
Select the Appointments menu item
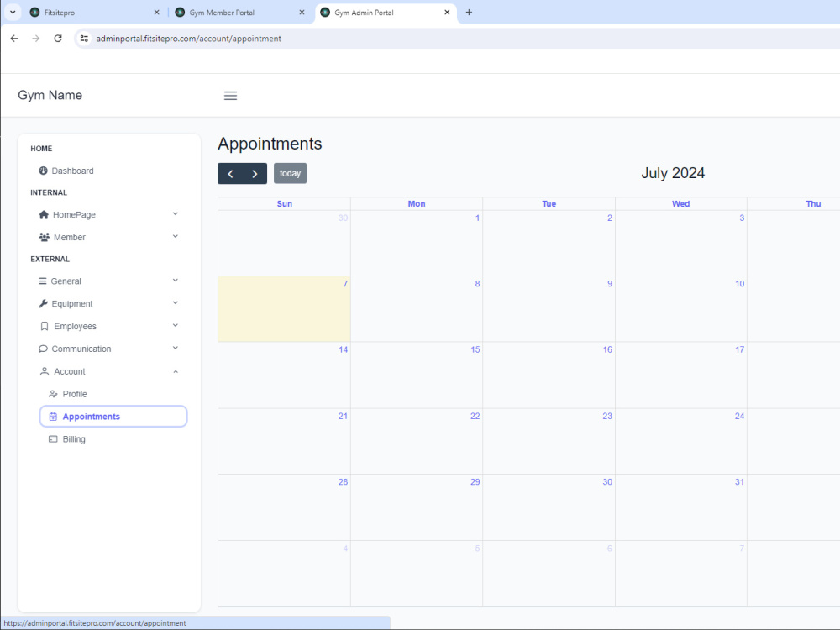(x=113, y=417)
